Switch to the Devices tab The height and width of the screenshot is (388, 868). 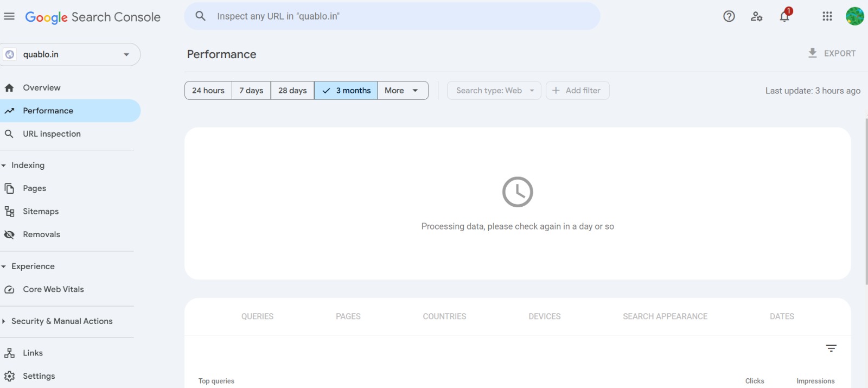pyautogui.click(x=545, y=316)
